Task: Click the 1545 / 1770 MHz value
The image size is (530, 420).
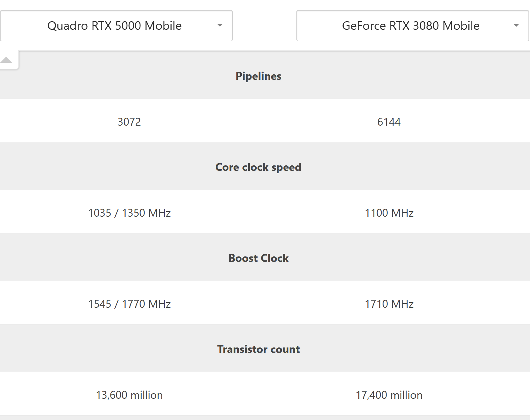Action: click(x=129, y=304)
